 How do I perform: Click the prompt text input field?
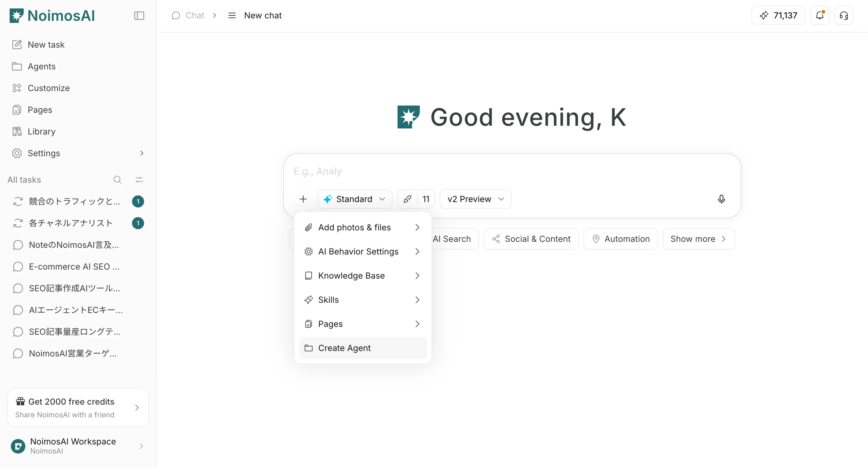click(512, 171)
